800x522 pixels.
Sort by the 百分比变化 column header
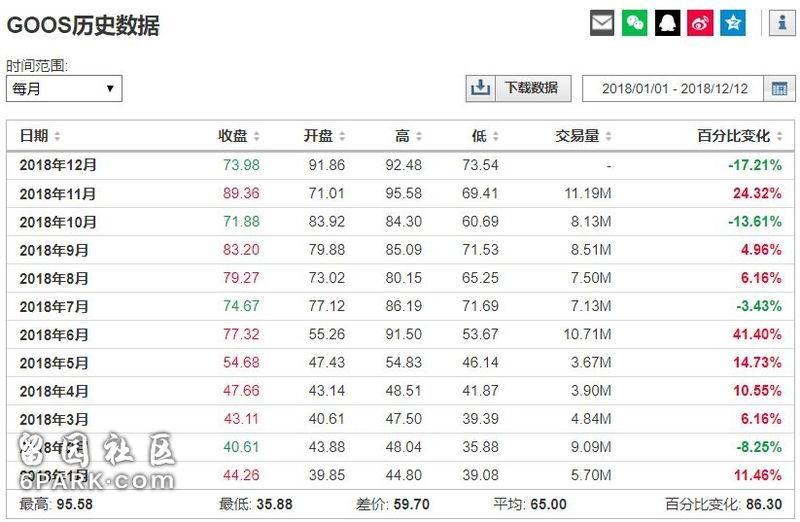click(740, 136)
